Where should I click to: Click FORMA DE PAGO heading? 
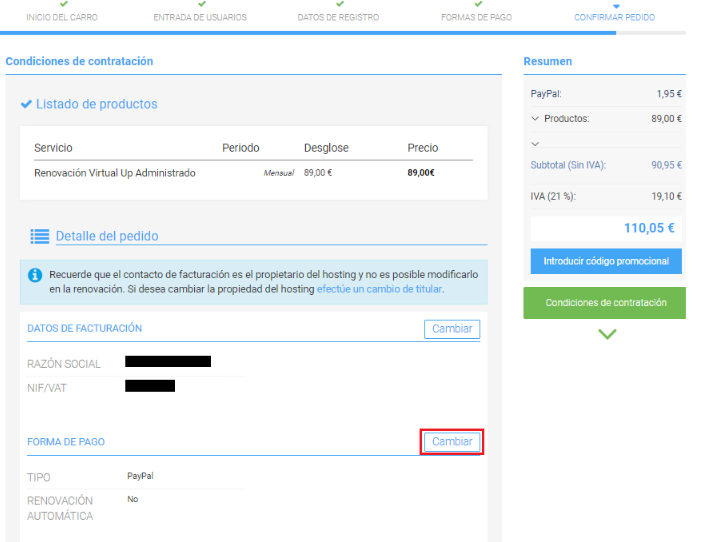[66, 442]
